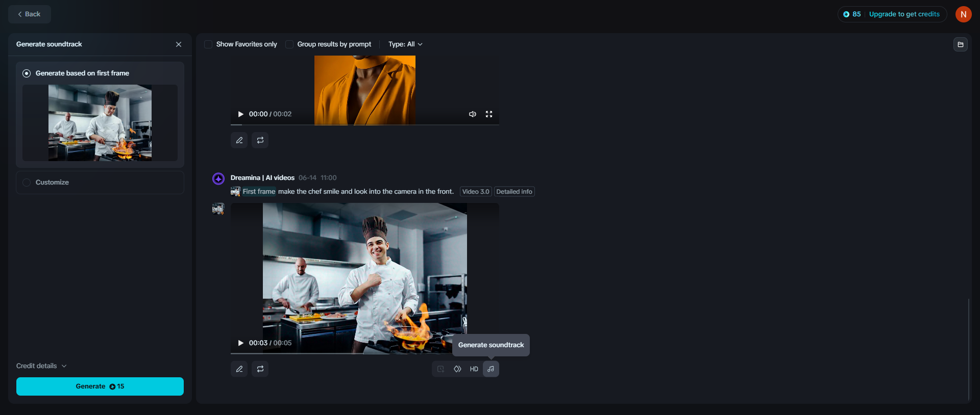Click the frame interpolation diamond icon

pos(457,369)
